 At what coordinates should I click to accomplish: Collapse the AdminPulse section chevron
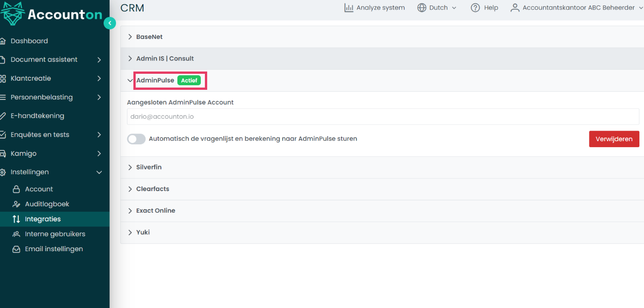click(x=130, y=81)
